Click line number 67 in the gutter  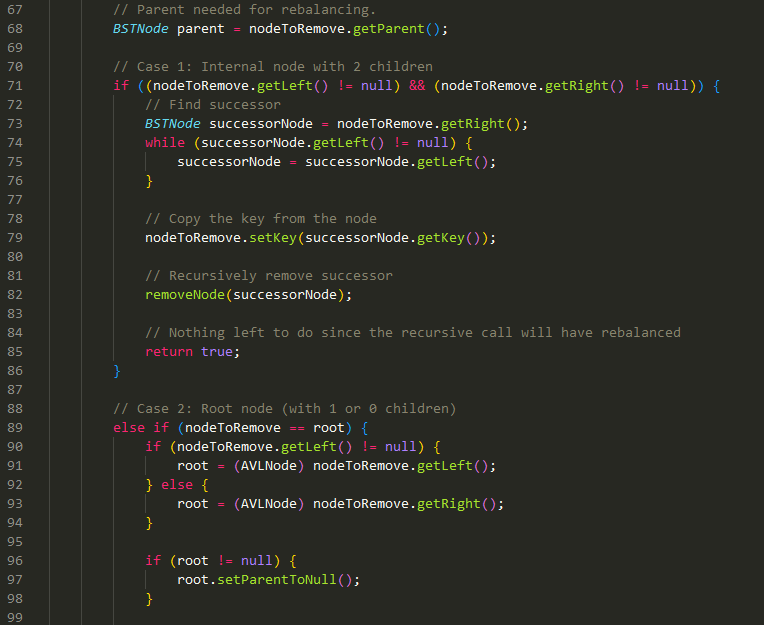15,10
